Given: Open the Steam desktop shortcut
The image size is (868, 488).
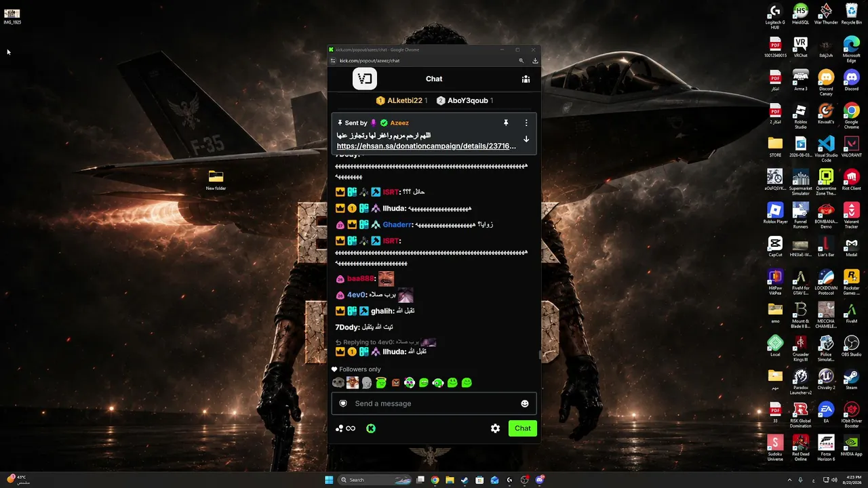Looking at the screenshot, I should click(x=852, y=379).
